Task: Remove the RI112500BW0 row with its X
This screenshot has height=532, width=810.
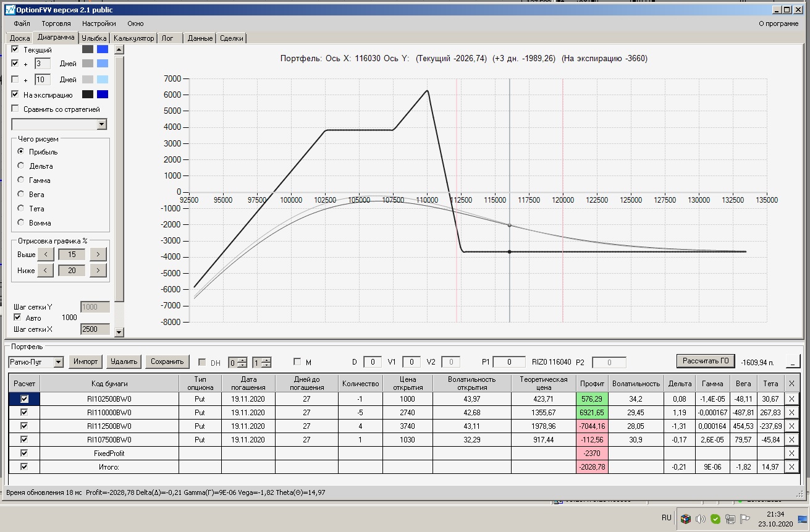Action: click(x=792, y=426)
